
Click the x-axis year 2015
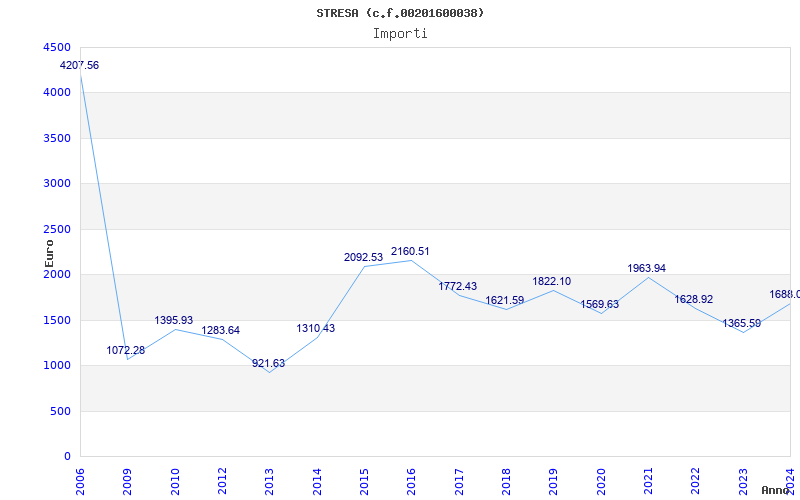pos(364,481)
